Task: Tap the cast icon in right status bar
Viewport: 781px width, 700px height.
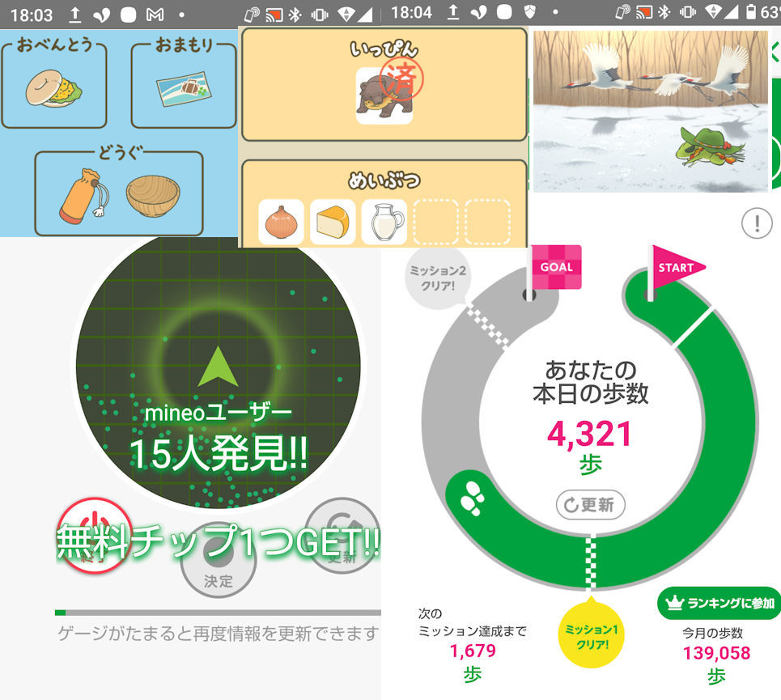Action: coord(644,12)
